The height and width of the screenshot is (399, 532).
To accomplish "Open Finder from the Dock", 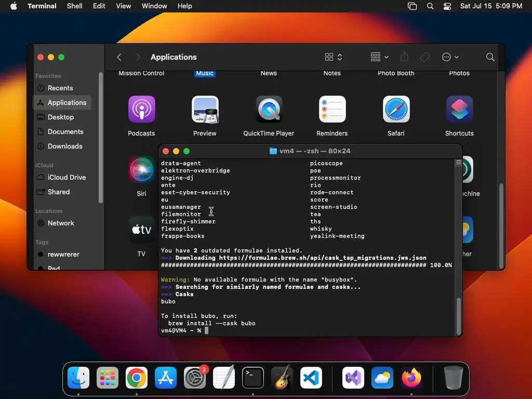I will [x=78, y=378].
